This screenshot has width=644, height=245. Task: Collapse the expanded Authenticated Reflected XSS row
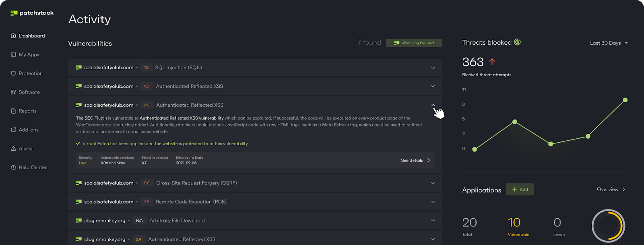coord(433,105)
